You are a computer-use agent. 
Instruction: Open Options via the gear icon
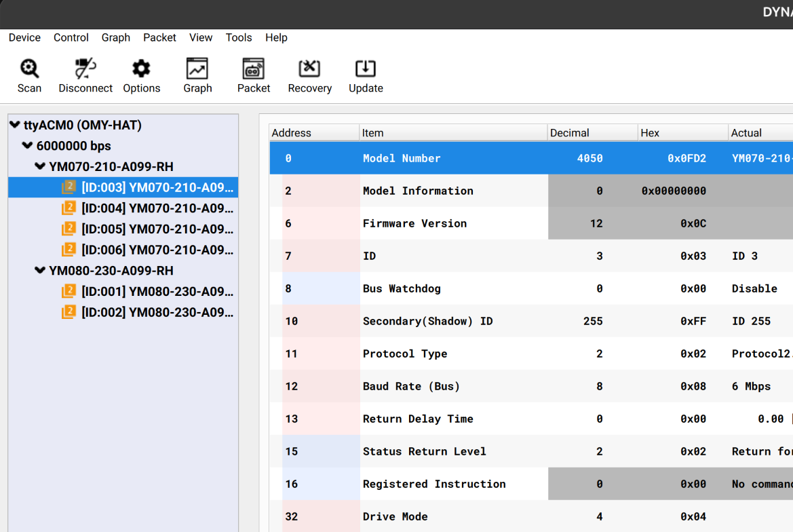click(141, 69)
